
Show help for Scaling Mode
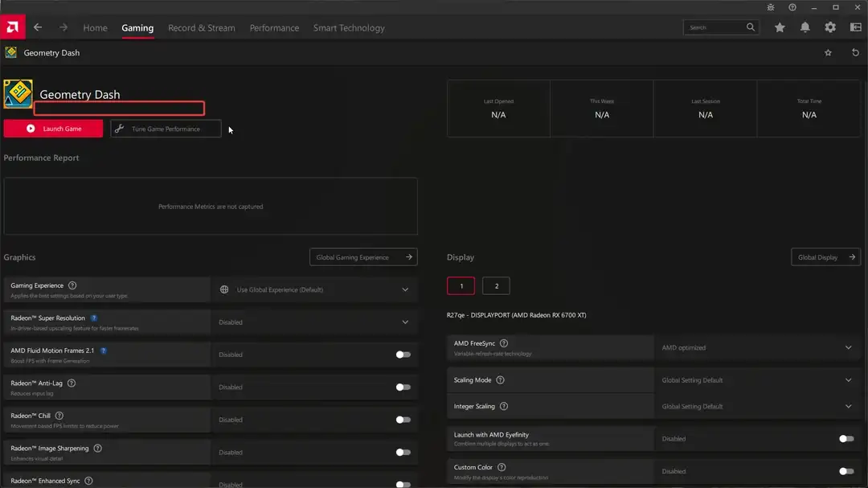coord(500,380)
